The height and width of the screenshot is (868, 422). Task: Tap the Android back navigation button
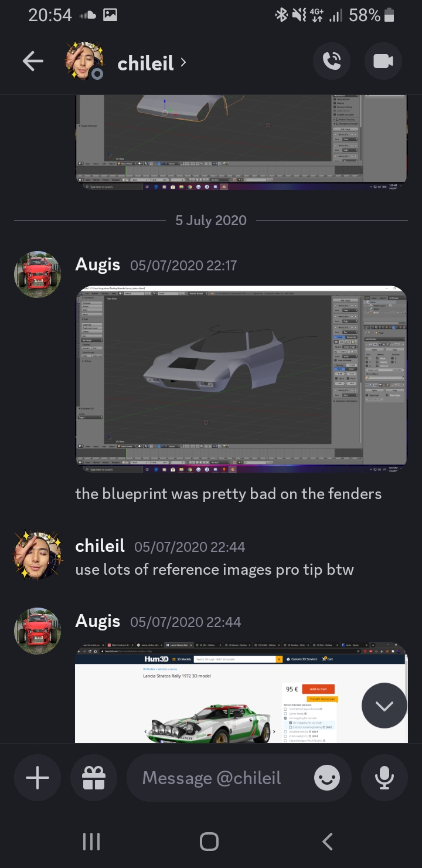(x=328, y=842)
